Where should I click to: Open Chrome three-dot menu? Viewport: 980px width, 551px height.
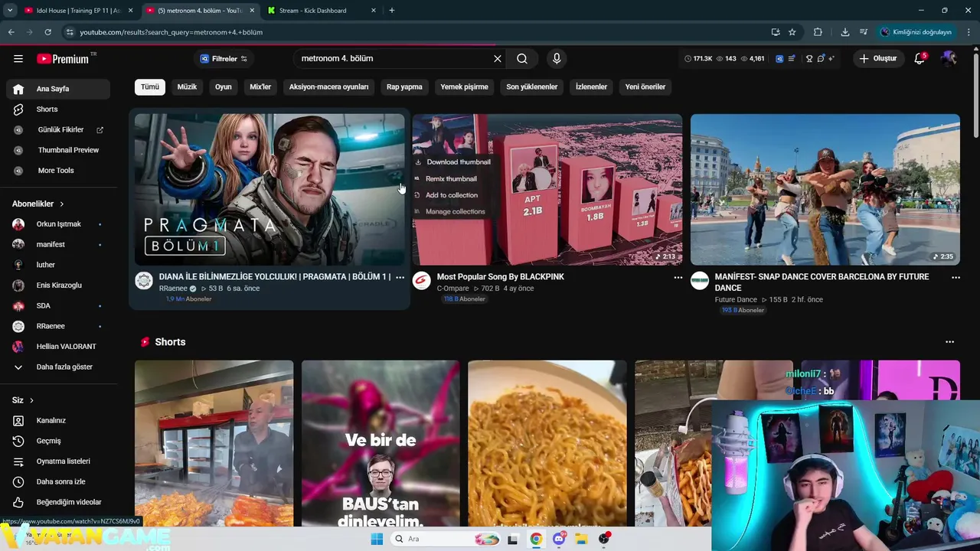[969, 32]
